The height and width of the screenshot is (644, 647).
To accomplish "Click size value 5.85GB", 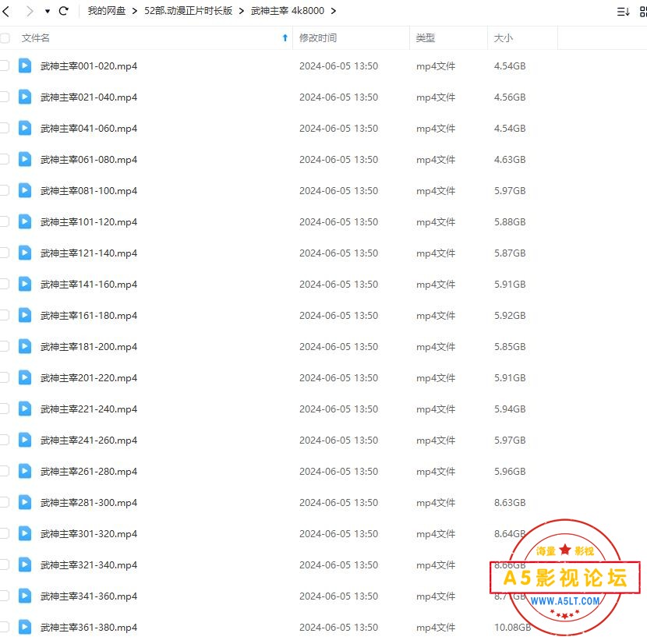I will pyautogui.click(x=510, y=347).
